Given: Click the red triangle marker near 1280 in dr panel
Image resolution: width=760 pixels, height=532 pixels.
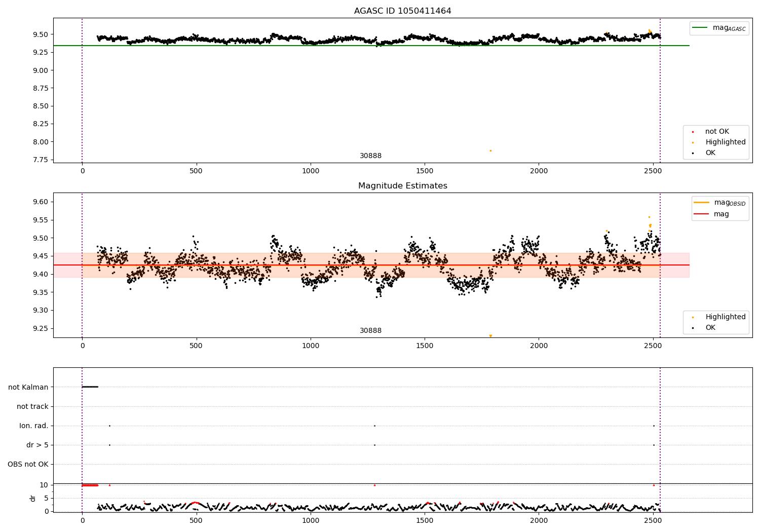Looking at the screenshot, I should [374, 485].
